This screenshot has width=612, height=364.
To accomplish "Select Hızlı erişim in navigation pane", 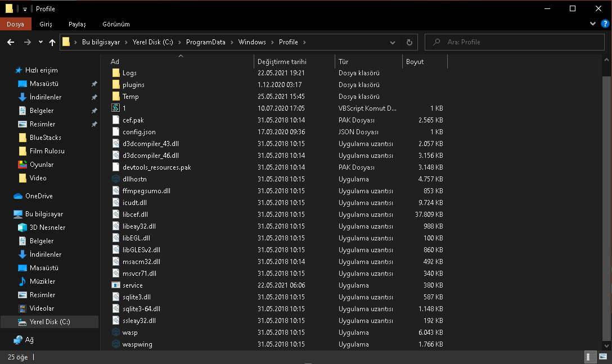I will pyautogui.click(x=42, y=70).
